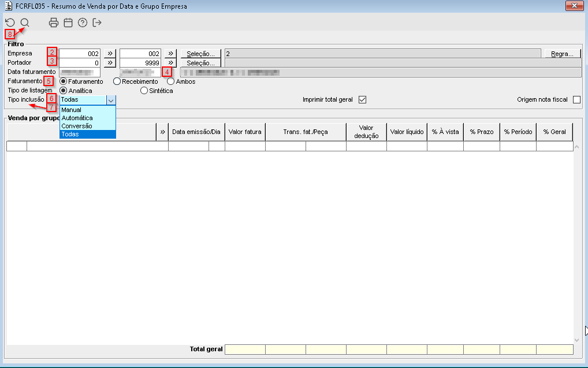
Task: Click the Valor dedução column header
Action: pyautogui.click(x=366, y=132)
